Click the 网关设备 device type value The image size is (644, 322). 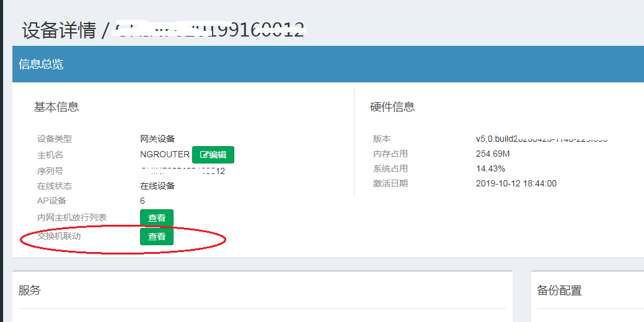click(157, 139)
